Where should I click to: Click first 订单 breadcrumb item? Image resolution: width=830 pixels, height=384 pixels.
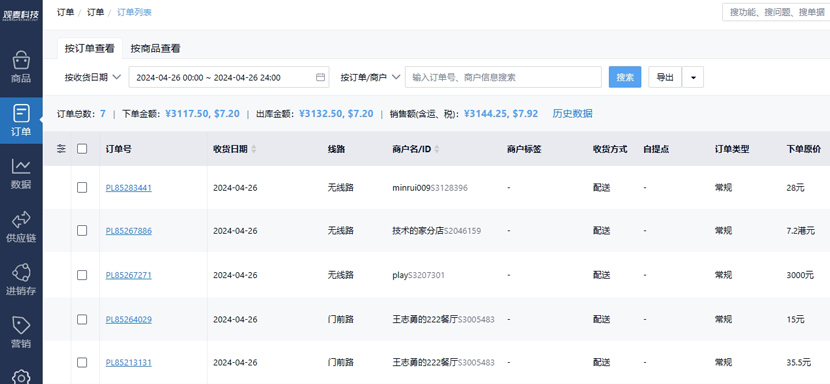coord(65,12)
